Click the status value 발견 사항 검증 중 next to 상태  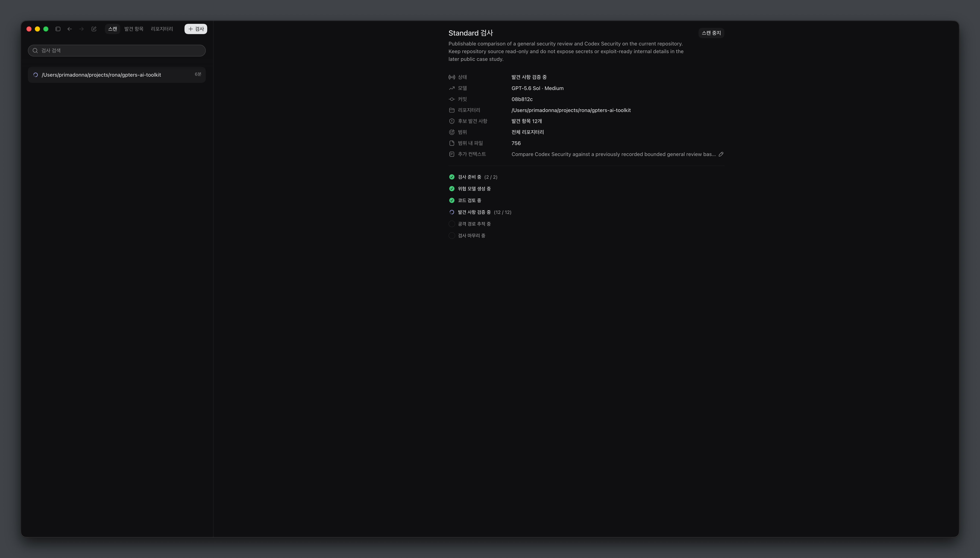click(x=529, y=77)
